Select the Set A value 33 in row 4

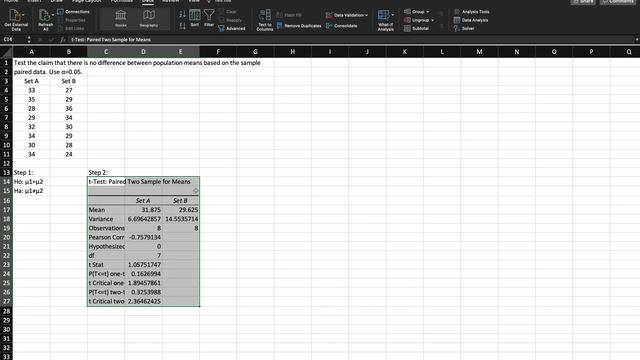click(31, 90)
